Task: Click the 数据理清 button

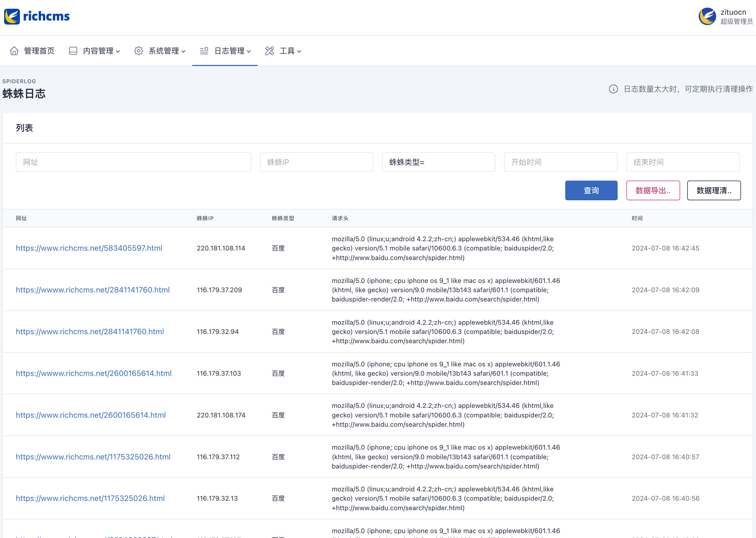Action: tap(714, 190)
